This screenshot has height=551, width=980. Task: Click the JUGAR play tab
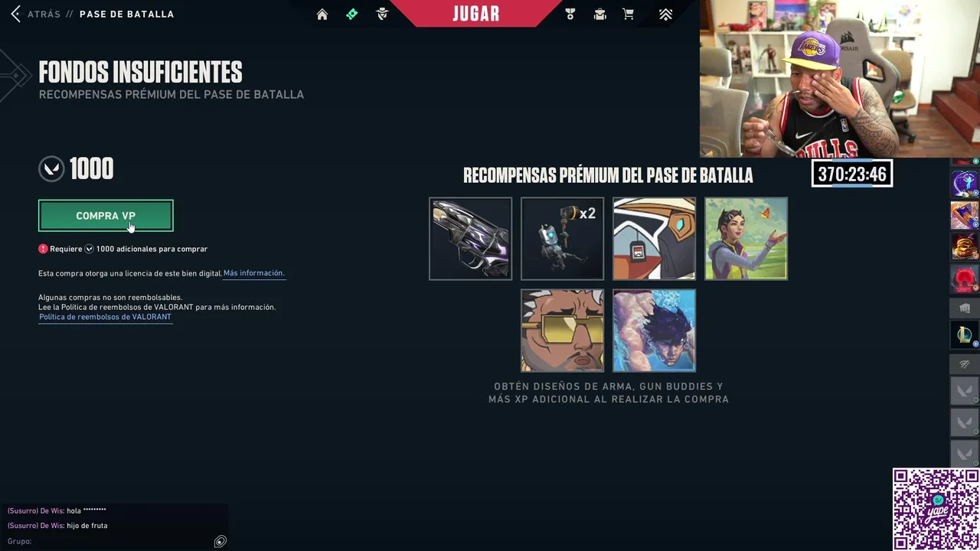point(476,14)
